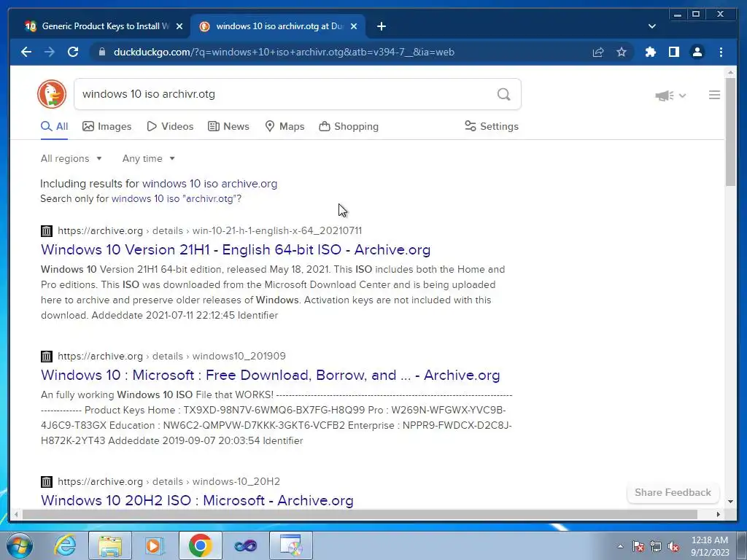Click archive.org favicon of windows-10_20H2 result
The height and width of the screenshot is (560, 747).
pyautogui.click(x=46, y=481)
